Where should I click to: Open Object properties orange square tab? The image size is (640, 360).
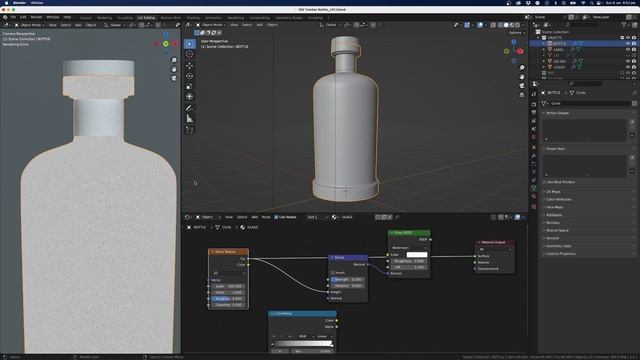[534, 147]
